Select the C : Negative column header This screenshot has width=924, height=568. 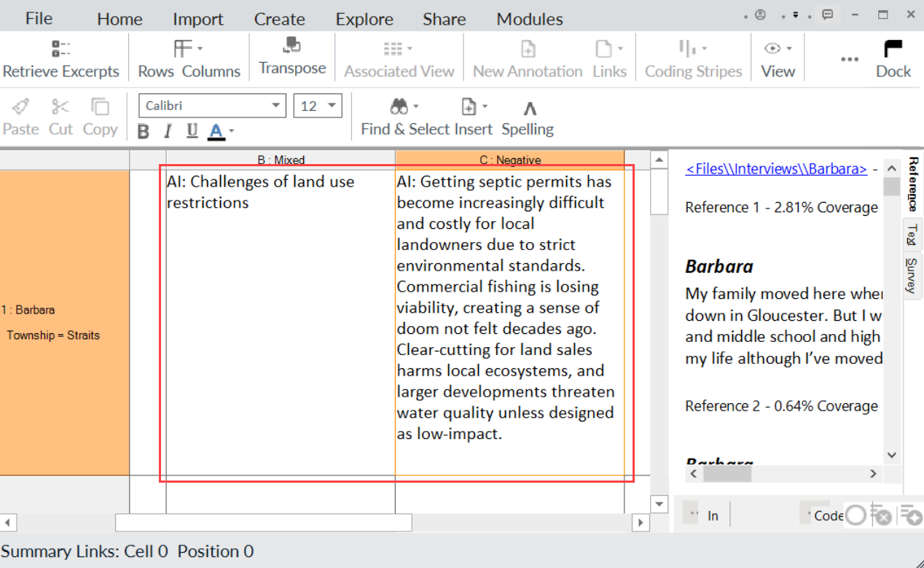(510, 160)
